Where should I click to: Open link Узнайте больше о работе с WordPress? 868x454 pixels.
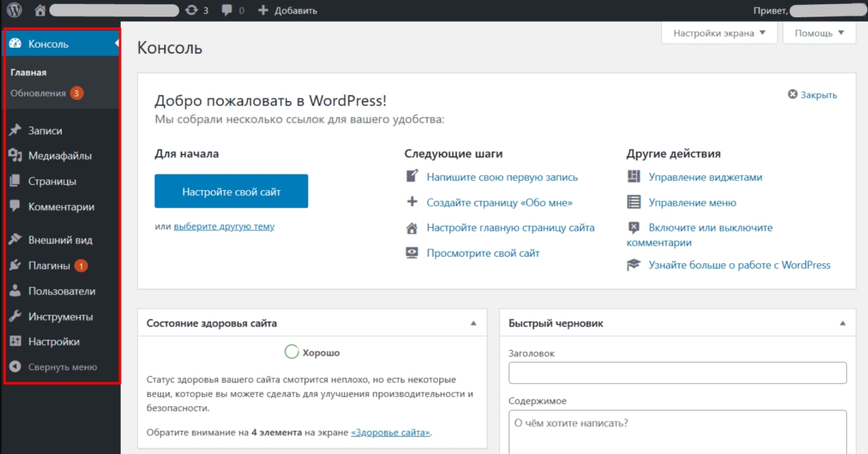739,265
